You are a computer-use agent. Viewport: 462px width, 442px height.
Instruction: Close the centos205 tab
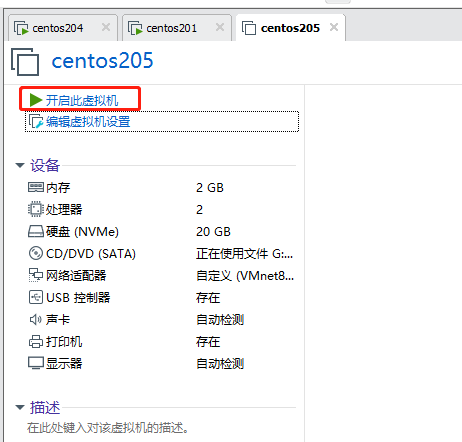coord(334,27)
